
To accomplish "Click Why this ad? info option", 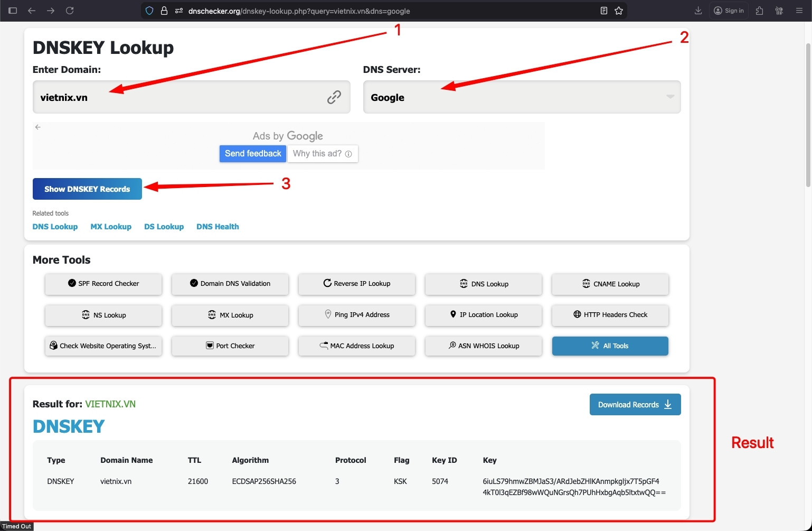I will coord(322,154).
